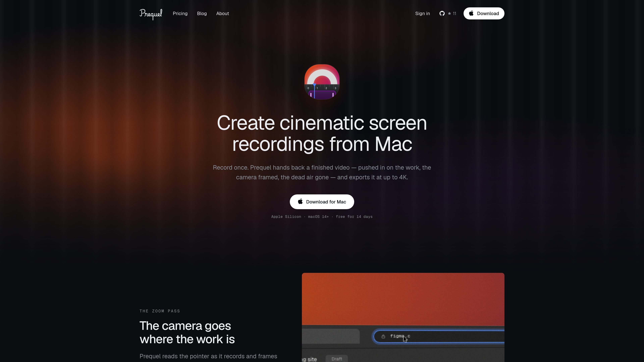Click the 'Create cinematic screen recordings from Mac' headline
Viewport: 644px width, 362px height.
tap(322, 133)
